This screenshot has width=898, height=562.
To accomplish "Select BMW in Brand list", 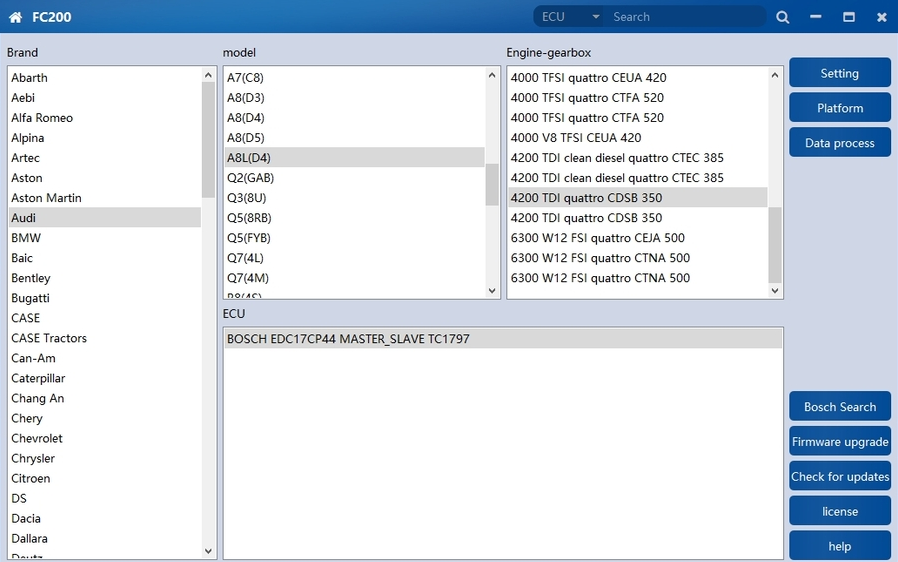I will click(26, 238).
